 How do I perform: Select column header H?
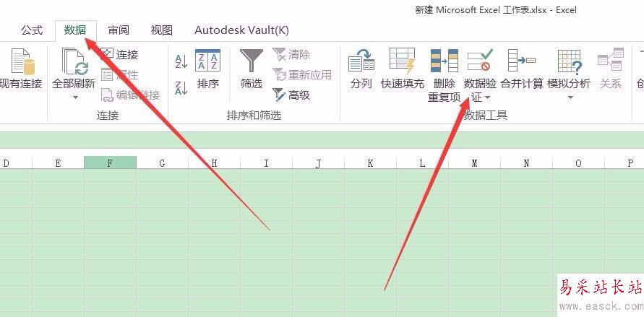(x=214, y=163)
